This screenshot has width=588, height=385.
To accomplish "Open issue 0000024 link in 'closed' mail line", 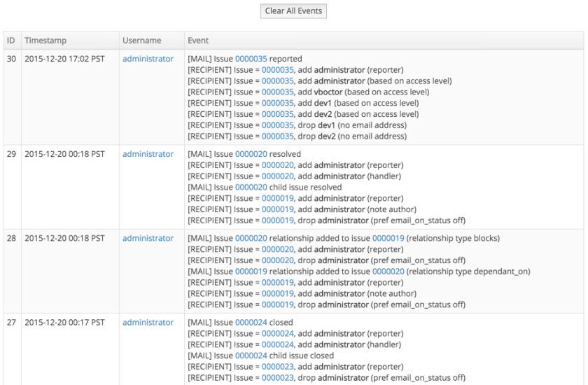I will 251,323.
